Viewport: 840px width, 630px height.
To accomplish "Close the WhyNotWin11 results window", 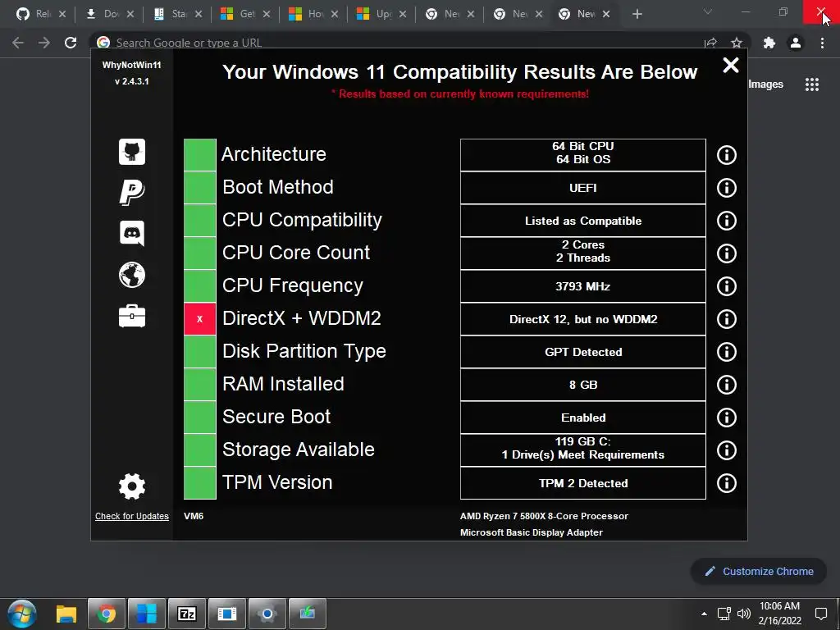I will (x=731, y=66).
